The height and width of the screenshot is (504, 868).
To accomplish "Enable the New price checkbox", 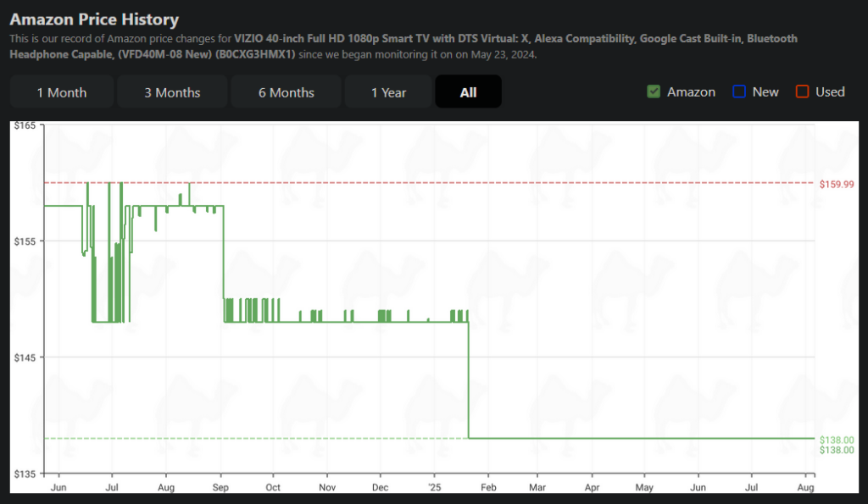I will pos(739,91).
